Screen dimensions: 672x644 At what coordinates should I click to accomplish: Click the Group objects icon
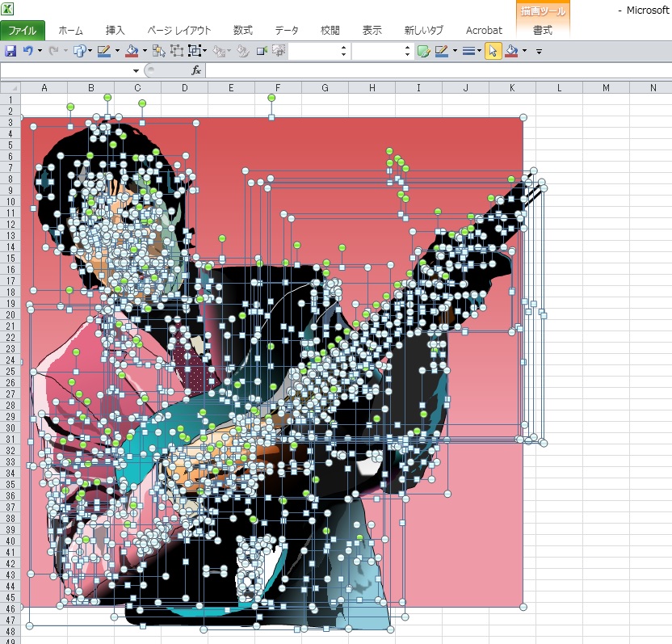tap(177, 51)
